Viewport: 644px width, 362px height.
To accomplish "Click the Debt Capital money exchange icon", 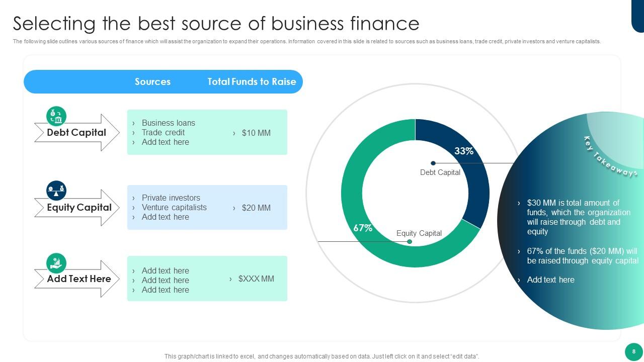I will tap(56, 116).
